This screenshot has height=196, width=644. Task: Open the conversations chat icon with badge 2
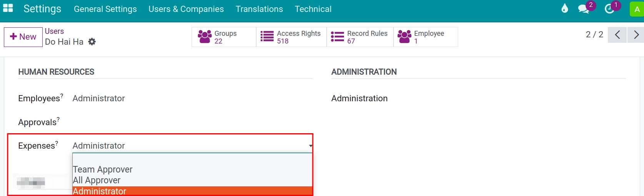584,9
